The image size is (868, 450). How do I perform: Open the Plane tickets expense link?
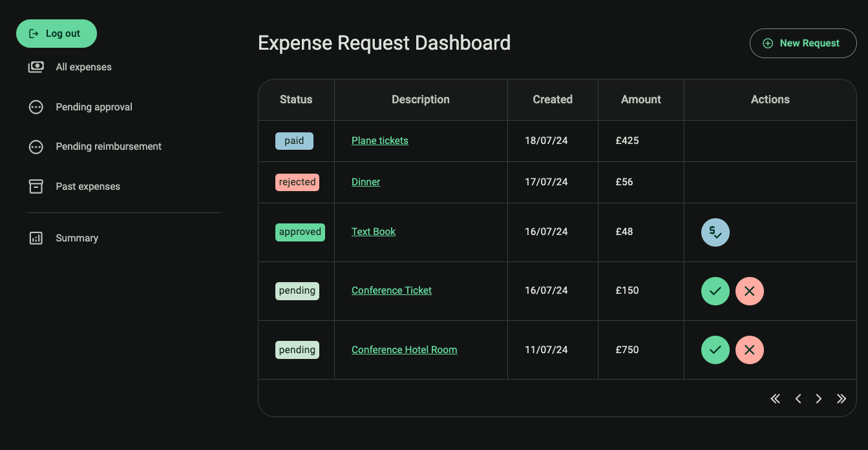pyautogui.click(x=379, y=141)
